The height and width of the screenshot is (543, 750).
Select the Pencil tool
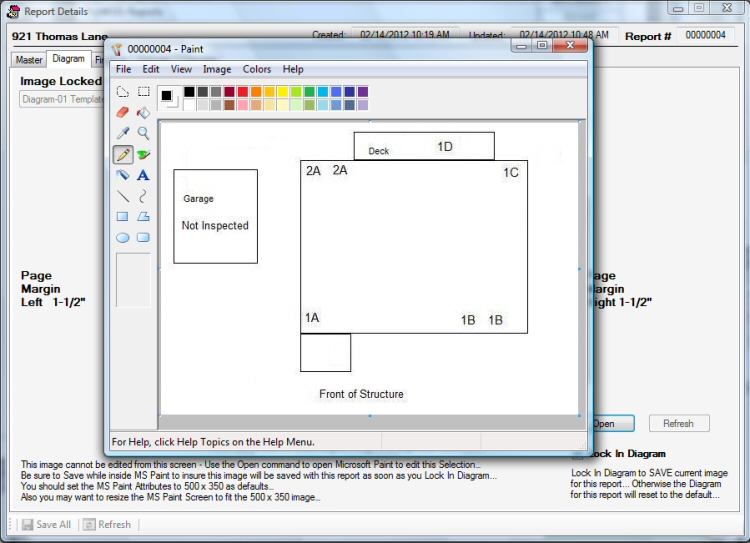coord(123,154)
